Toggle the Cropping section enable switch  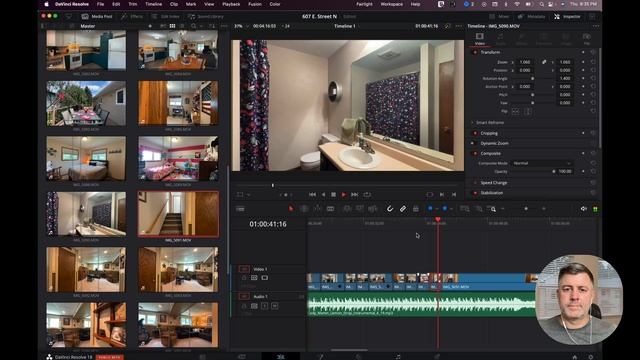tap(475, 133)
